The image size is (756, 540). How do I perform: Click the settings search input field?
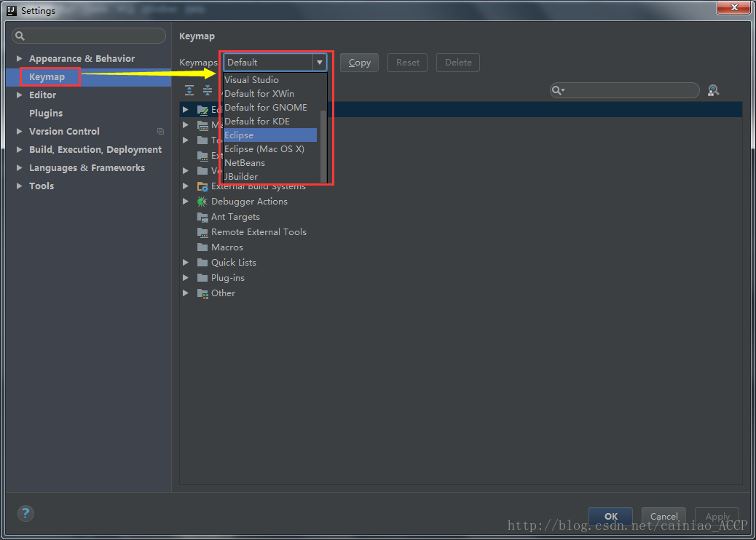[x=89, y=36]
